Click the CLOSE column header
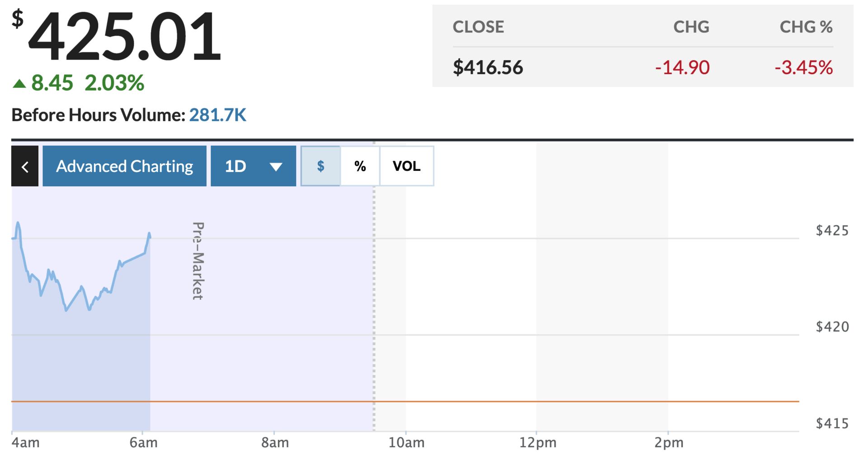The image size is (868, 469). 478,27
